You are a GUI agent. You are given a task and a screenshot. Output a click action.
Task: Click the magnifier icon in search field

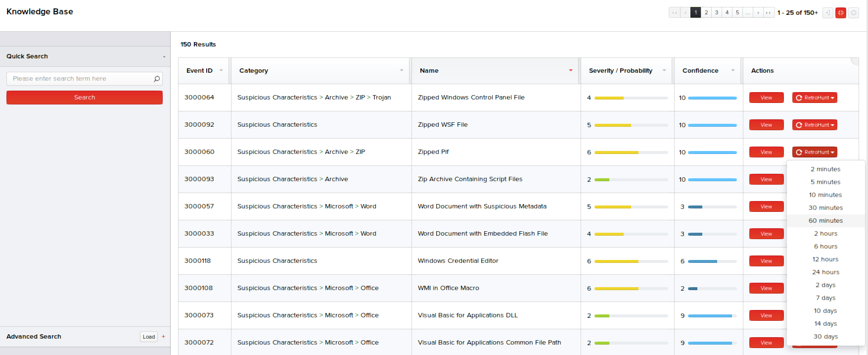[157, 79]
